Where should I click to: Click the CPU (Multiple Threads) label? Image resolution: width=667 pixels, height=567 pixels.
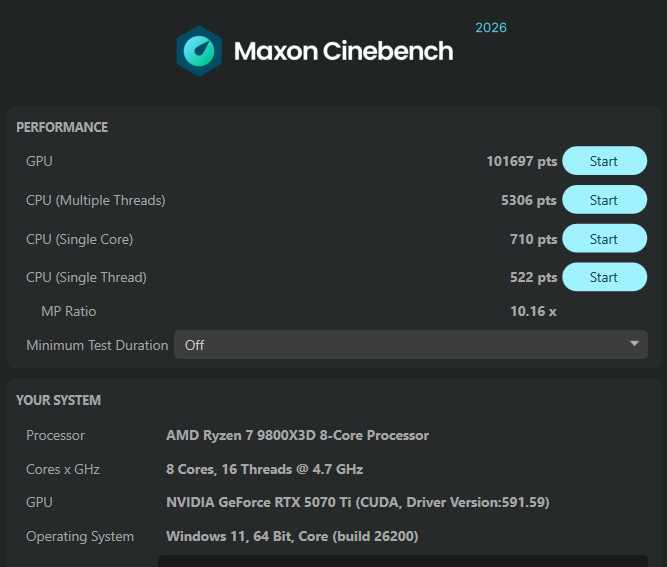tap(96, 200)
